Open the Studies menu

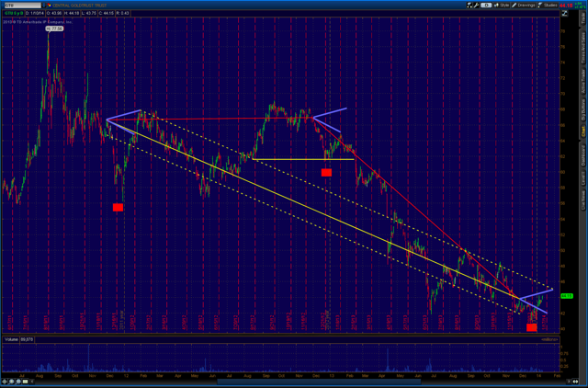(x=548, y=6)
